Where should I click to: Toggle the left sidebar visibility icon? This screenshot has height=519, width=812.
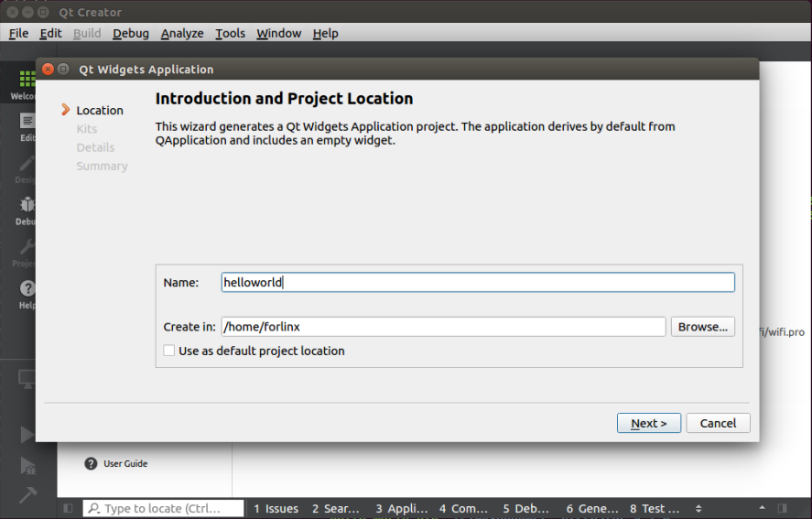(x=68, y=509)
